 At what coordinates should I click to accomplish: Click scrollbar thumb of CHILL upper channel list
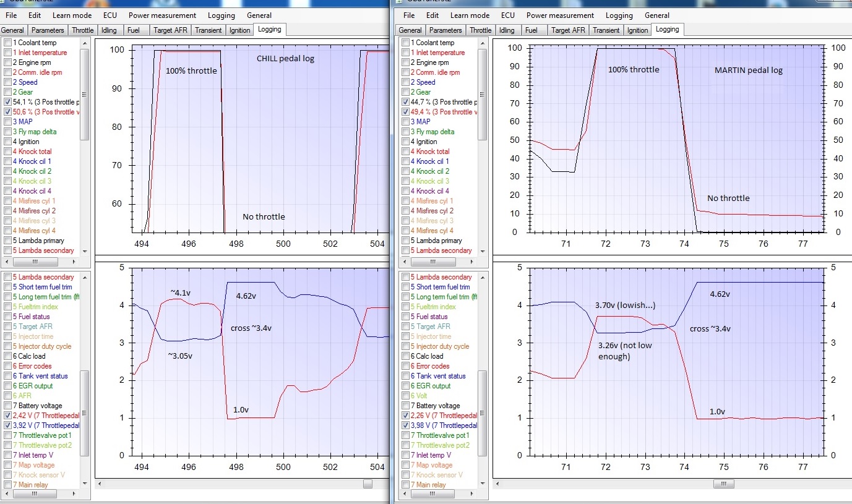pos(85,95)
